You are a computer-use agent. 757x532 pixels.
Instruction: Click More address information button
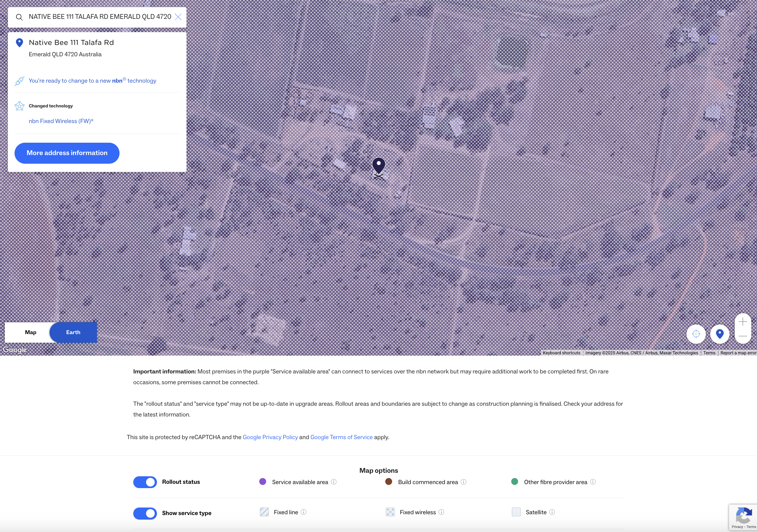pos(67,153)
